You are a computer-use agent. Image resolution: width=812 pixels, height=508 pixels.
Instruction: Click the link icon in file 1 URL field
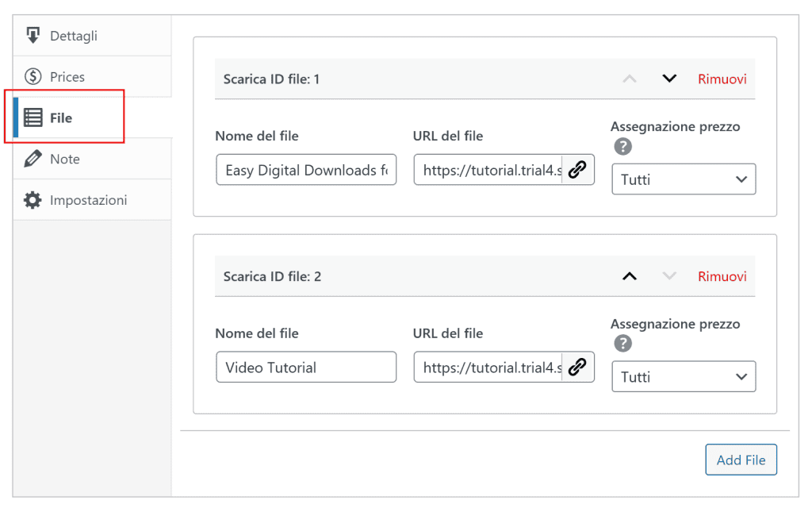[577, 169]
